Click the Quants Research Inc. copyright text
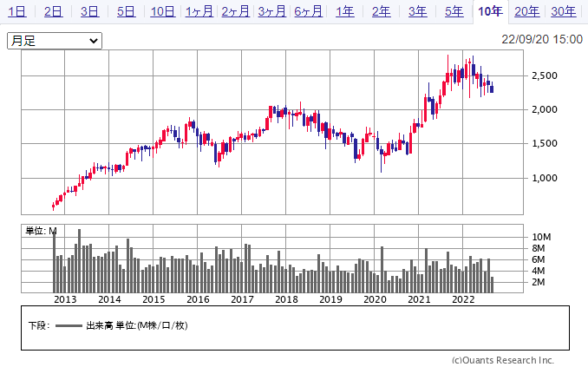Screen dimensions: 588x367 coord(502,360)
